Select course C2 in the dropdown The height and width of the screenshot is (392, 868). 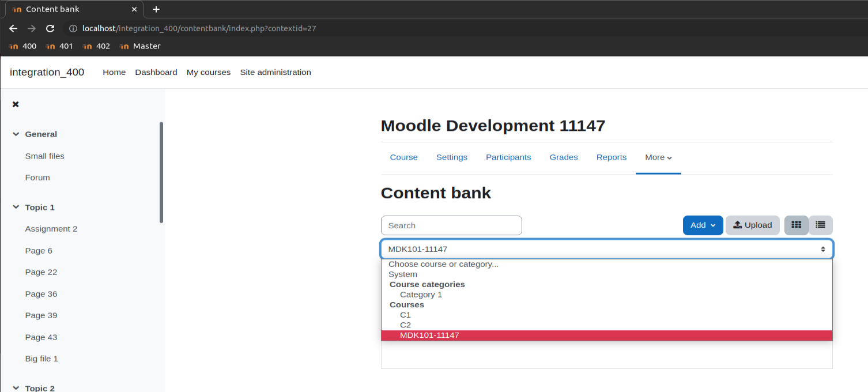tap(606, 325)
